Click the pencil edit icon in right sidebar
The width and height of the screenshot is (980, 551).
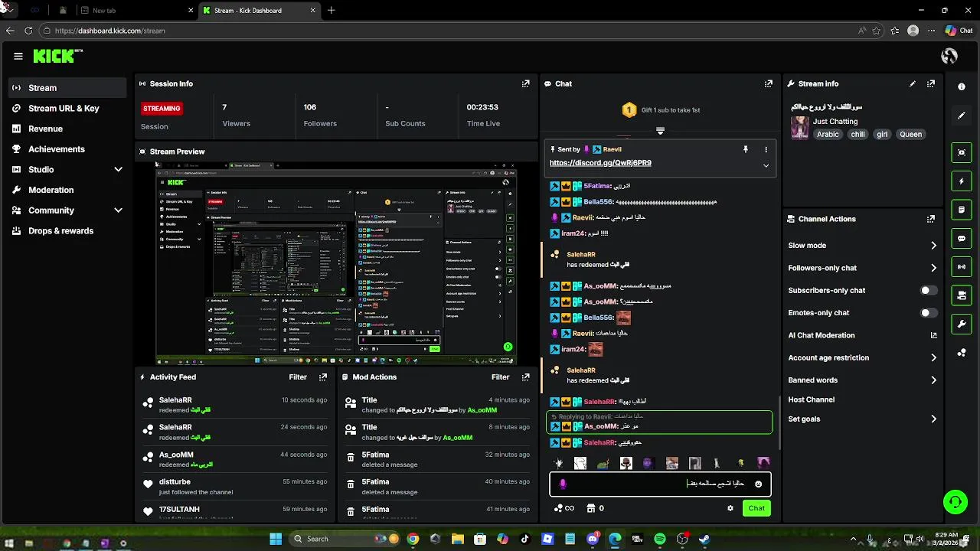(x=962, y=116)
